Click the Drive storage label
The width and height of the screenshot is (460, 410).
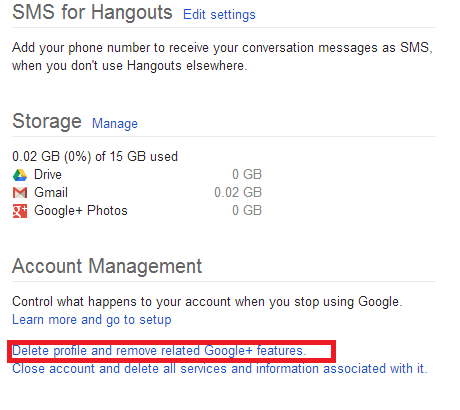click(x=48, y=175)
